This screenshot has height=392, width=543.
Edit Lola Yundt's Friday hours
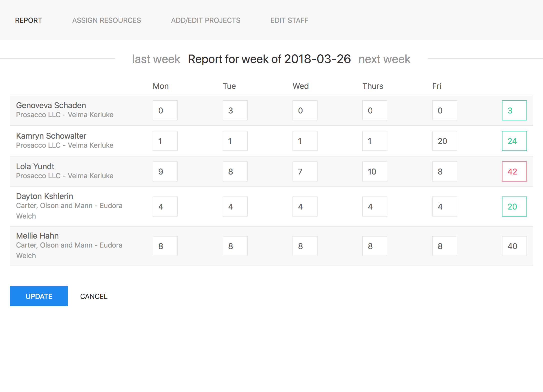(x=445, y=171)
